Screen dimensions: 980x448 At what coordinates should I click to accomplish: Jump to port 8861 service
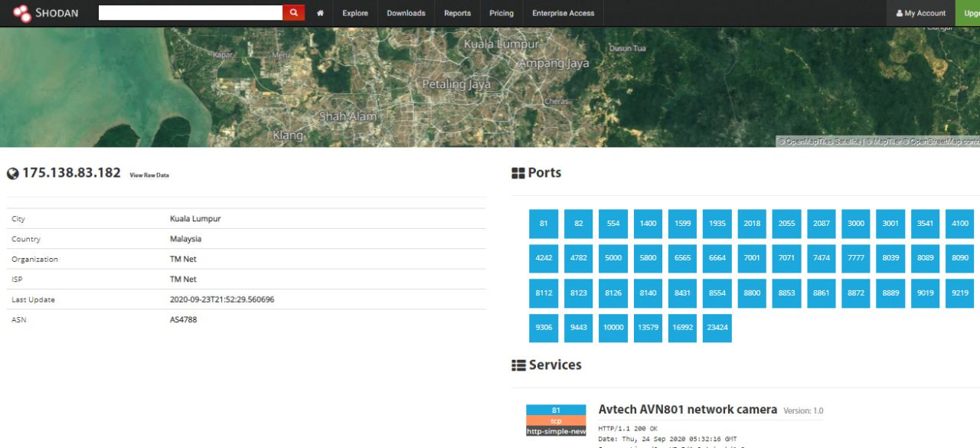(x=822, y=293)
